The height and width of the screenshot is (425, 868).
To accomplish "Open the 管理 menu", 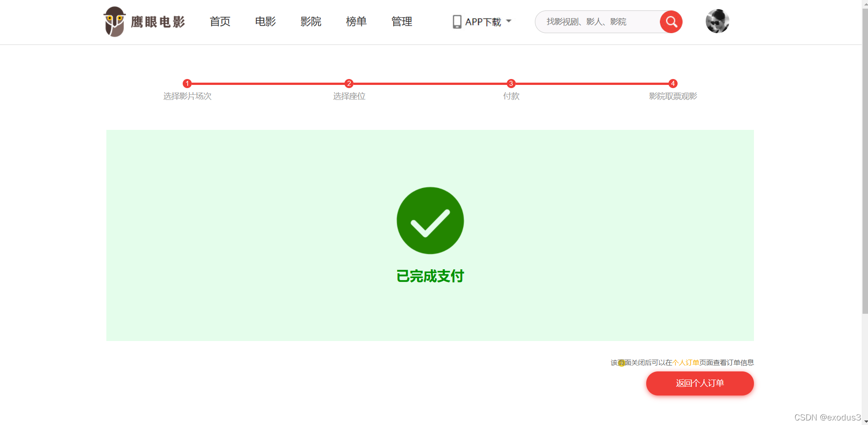I will click(402, 21).
